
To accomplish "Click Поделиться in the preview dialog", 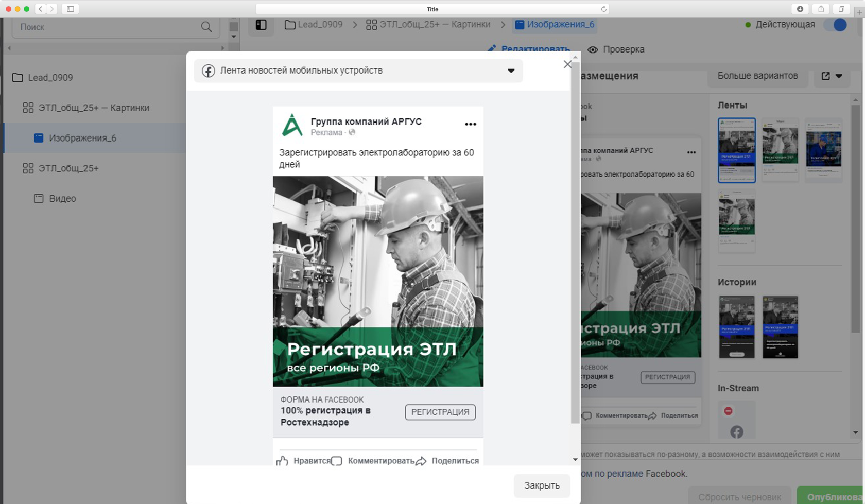I will [448, 461].
